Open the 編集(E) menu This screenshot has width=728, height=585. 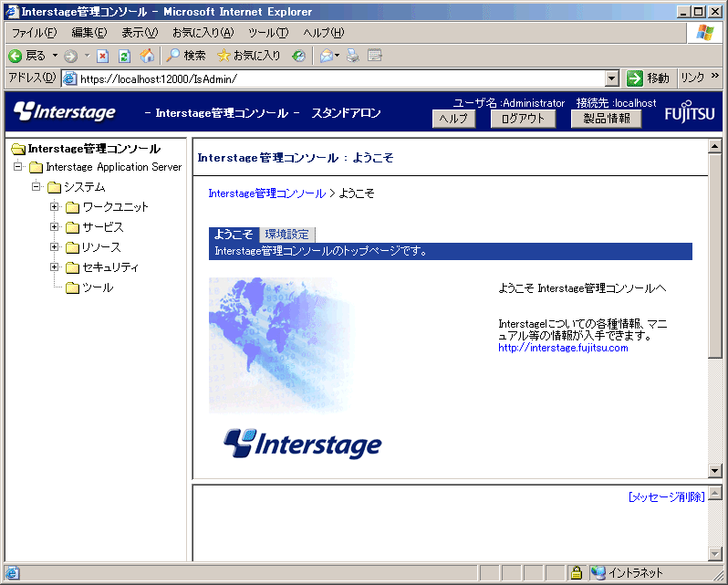click(x=89, y=33)
